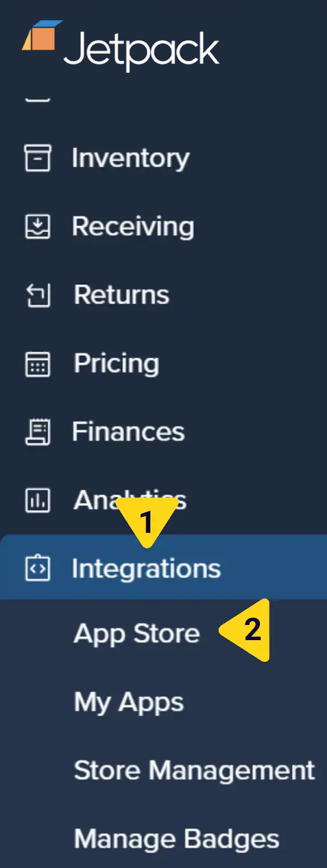Select the Receiving inbox icon
The image size is (327, 868).
37,227
